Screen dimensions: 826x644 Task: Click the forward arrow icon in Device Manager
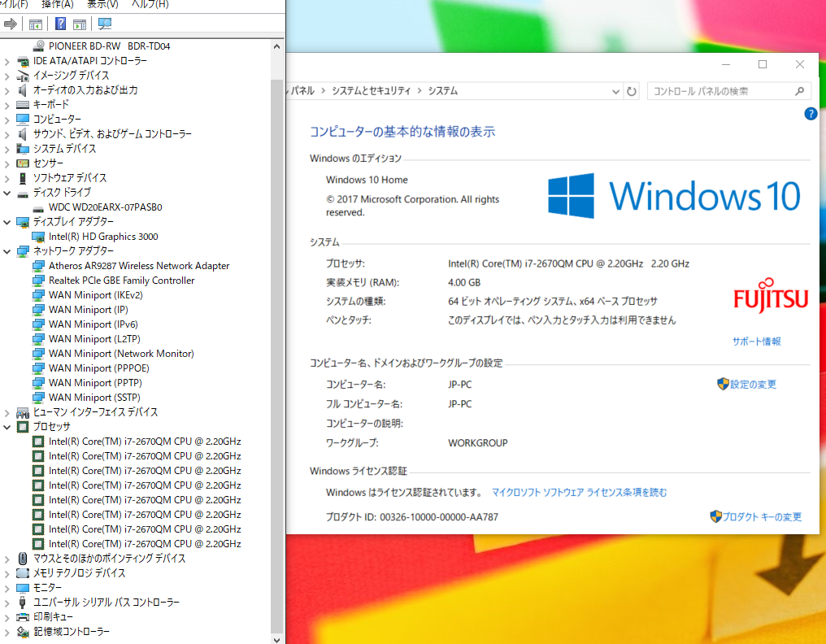[11, 24]
